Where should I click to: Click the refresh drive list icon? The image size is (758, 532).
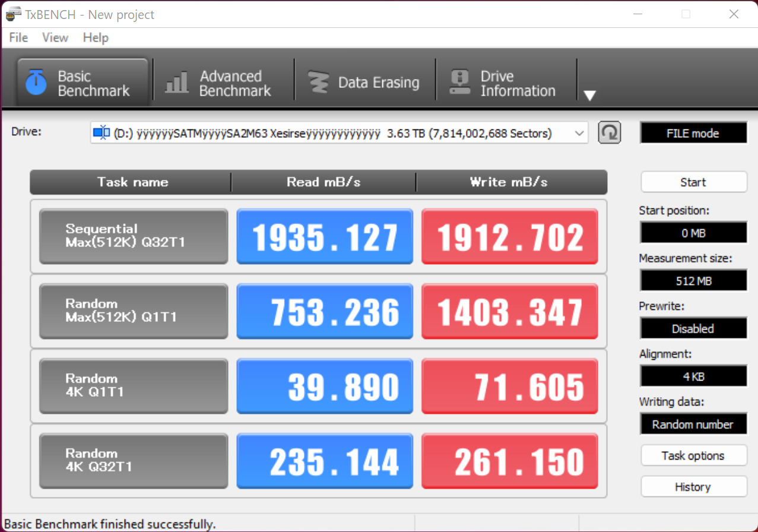(x=609, y=133)
